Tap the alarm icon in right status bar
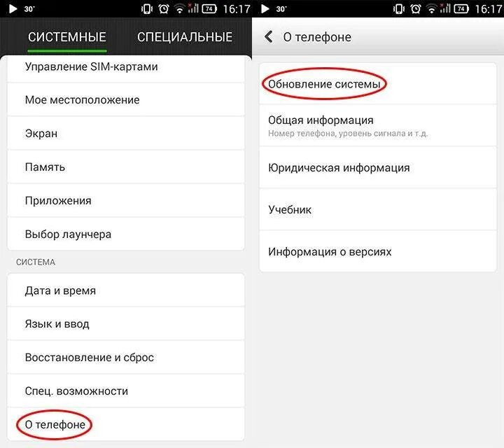The height and width of the screenshot is (448, 504). coord(416,8)
